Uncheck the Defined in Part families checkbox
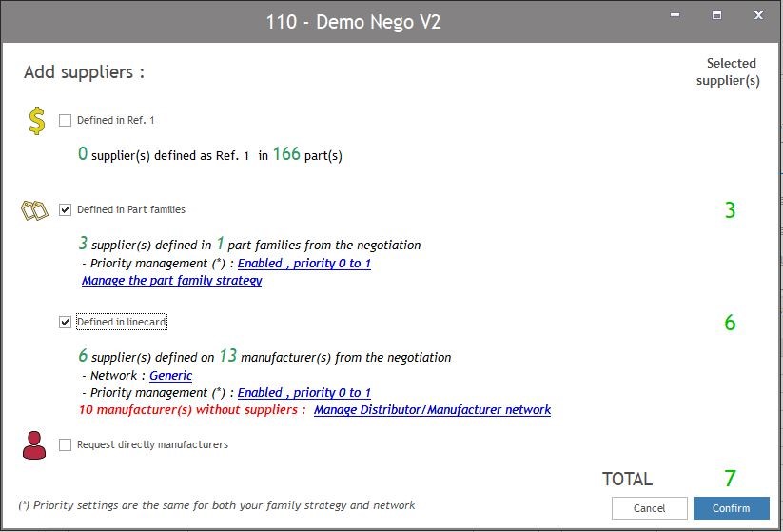 pos(65,209)
